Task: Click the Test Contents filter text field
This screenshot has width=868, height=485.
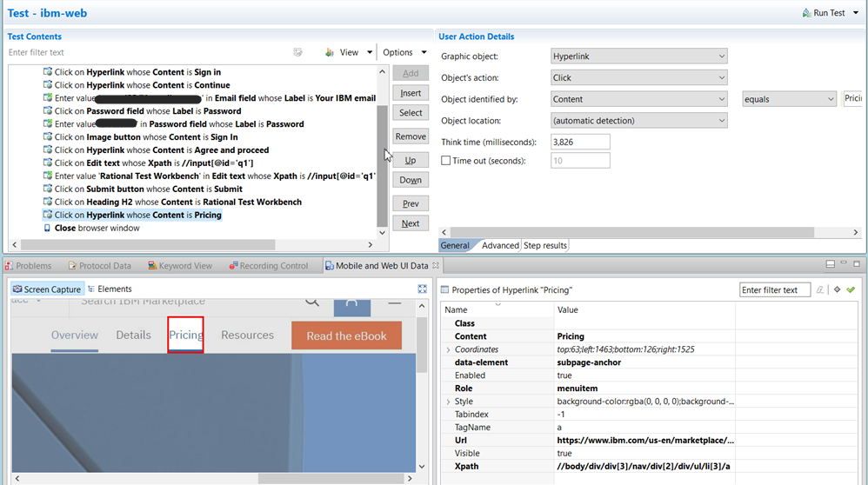Action: click(x=147, y=52)
